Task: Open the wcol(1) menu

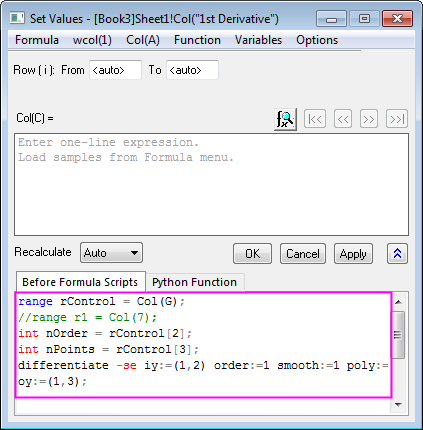Action: (92, 40)
